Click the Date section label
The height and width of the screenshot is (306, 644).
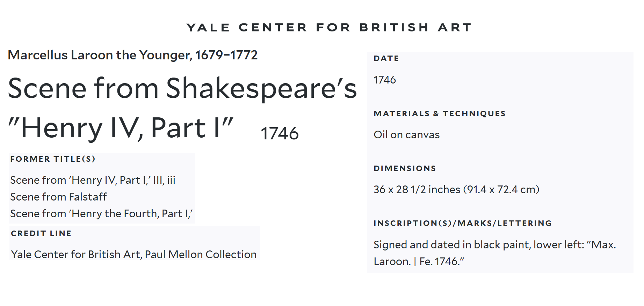[x=386, y=59]
